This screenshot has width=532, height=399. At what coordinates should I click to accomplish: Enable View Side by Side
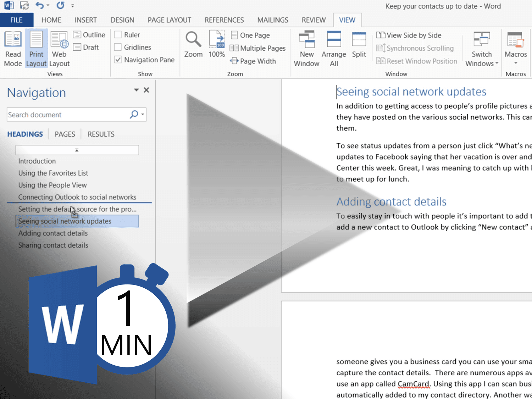[409, 35]
